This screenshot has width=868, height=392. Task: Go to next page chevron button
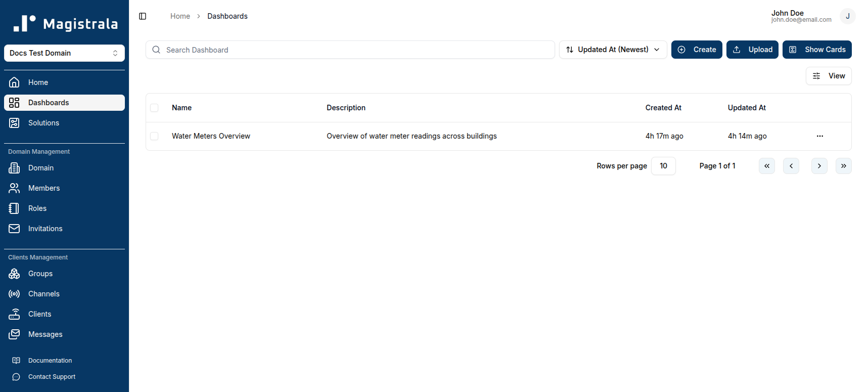[x=819, y=166]
